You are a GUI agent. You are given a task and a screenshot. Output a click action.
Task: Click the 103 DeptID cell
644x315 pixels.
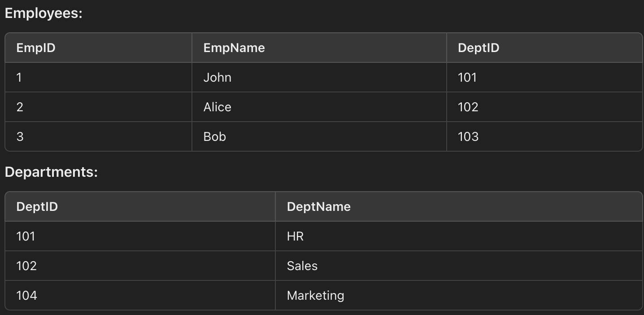(x=468, y=136)
